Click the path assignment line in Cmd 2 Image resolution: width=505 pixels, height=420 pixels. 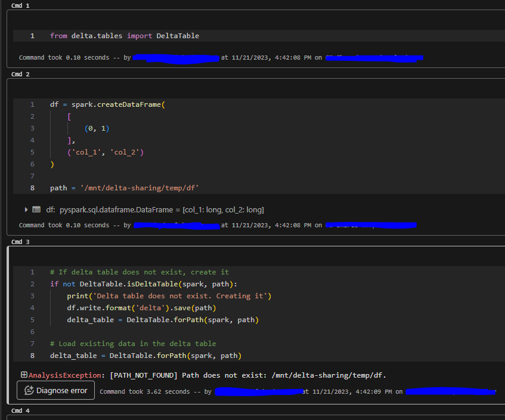click(124, 188)
